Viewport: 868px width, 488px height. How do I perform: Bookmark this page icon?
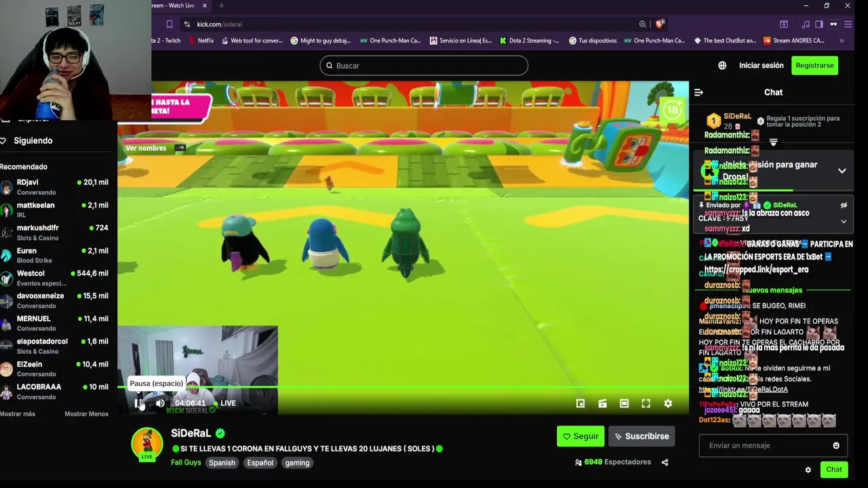tap(170, 24)
